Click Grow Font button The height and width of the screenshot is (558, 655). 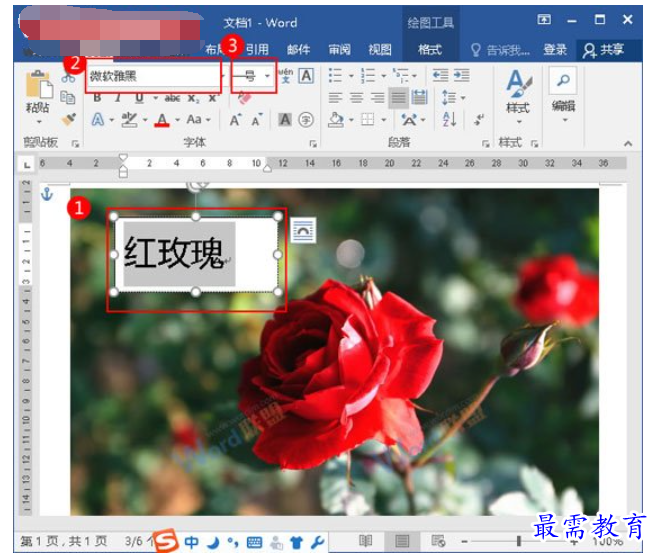click(235, 120)
